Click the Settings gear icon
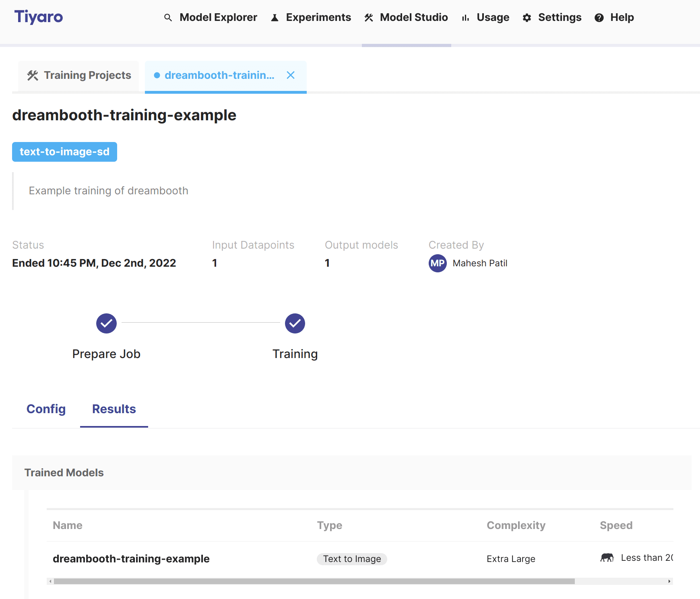 527,18
